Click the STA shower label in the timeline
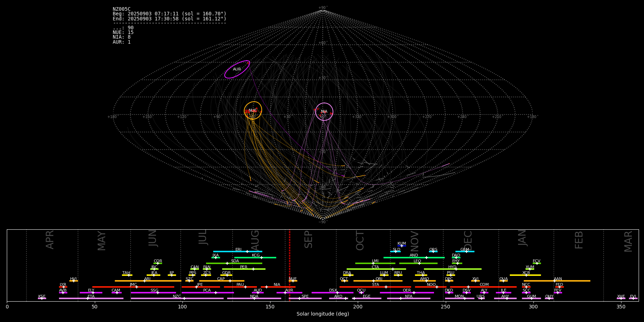The width and height of the screenshot is (644, 322). pyautogui.click(x=376, y=285)
